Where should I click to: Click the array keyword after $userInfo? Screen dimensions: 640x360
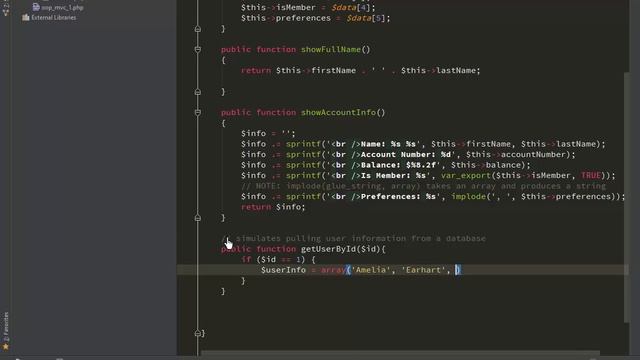[333, 270]
